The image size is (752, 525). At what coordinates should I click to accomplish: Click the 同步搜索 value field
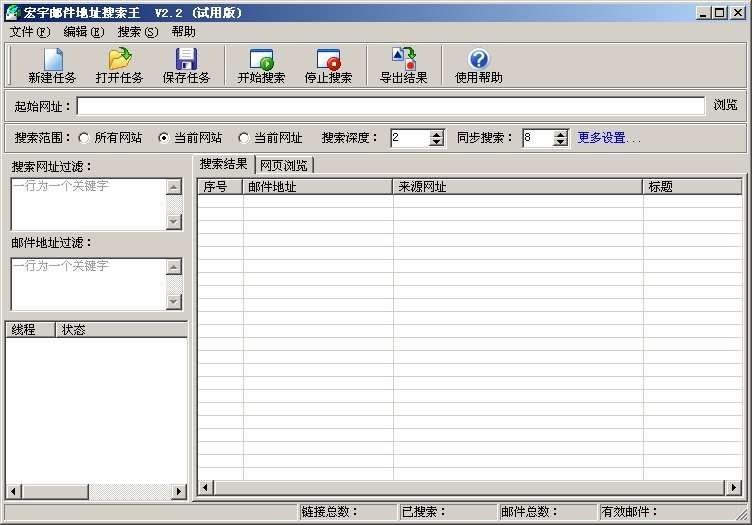[x=538, y=138]
